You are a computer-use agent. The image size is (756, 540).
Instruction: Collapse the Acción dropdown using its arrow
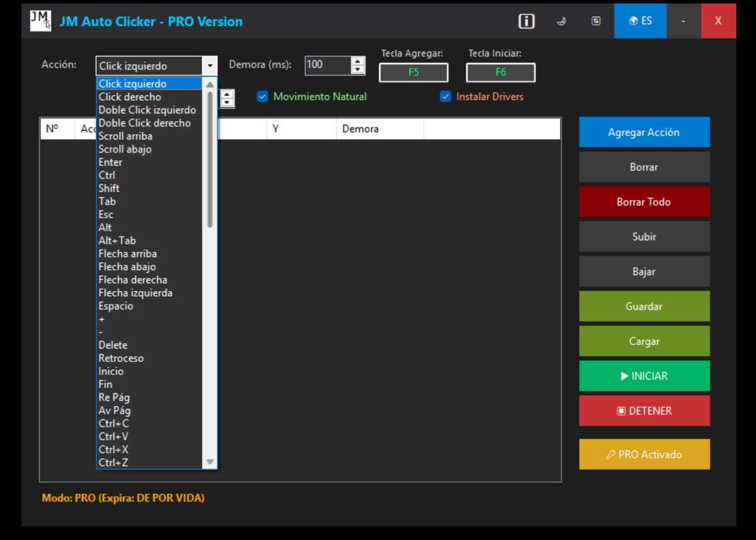coord(210,66)
